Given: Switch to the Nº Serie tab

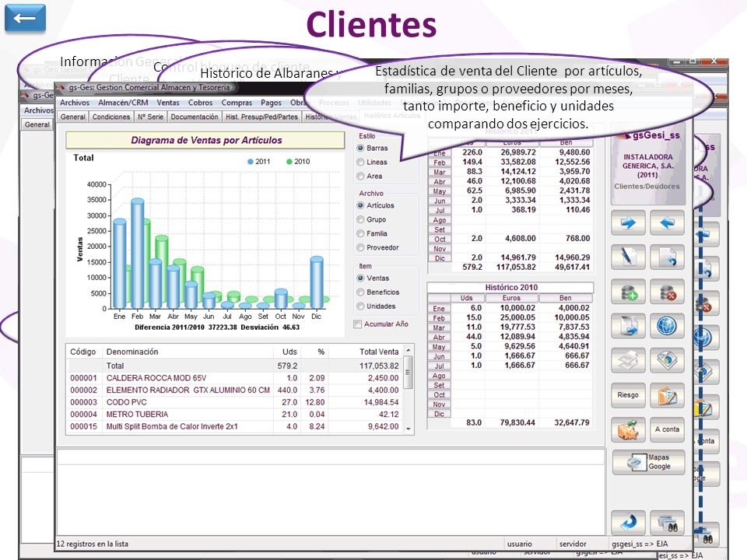Looking at the screenshot, I should point(150,117).
